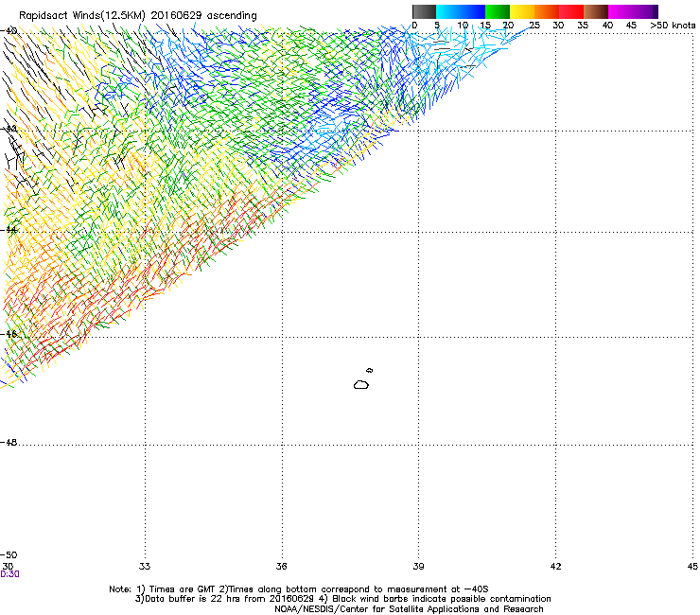Image resolution: width=700 pixels, height=615 pixels.
Task: Click the purple '0:30' time stamp
Action: pyautogui.click(x=9, y=574)
